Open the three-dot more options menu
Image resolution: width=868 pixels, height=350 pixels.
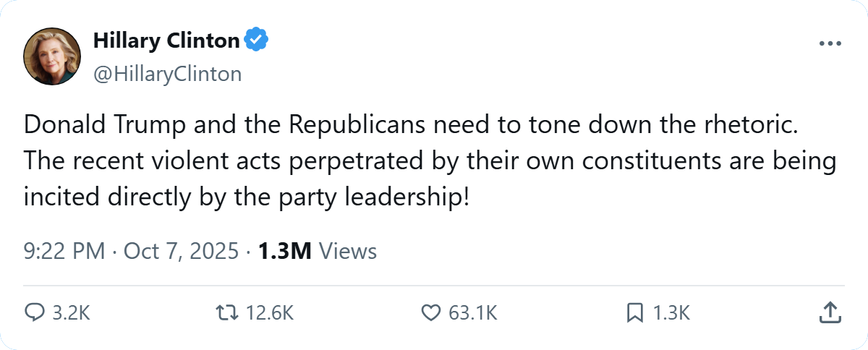830,43
